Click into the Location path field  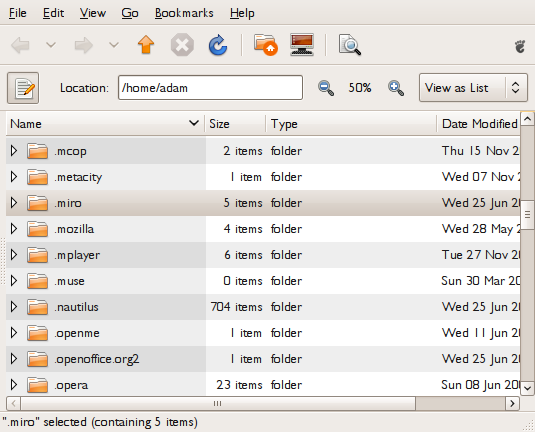(x=210, y=88)
